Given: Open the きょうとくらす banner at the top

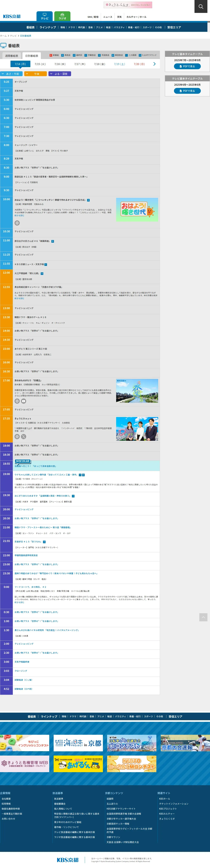Looking at the screenshot, I should pyautogui.click(x=128, y=5).
